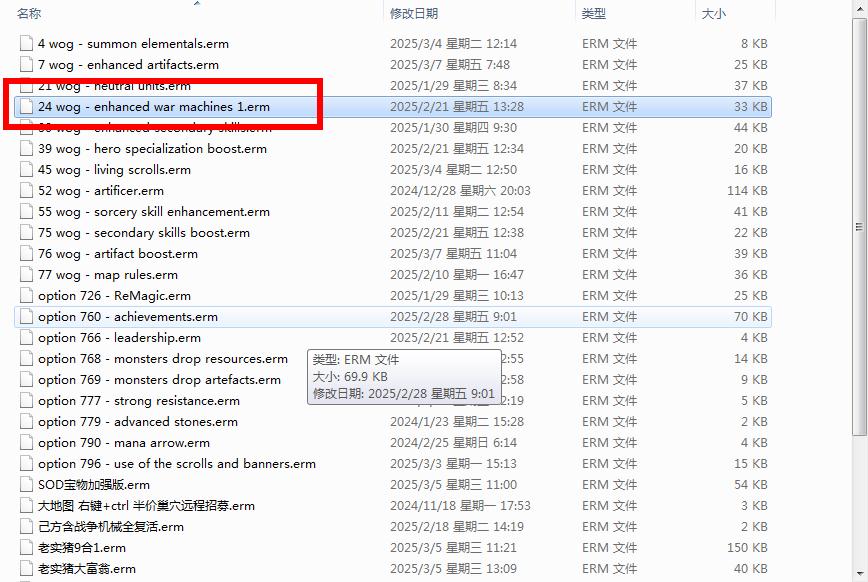Screen dimensions: 868x582
Task: Select the file name 'option 790 - mana arrow.erm'
Action: click(124, 443)
